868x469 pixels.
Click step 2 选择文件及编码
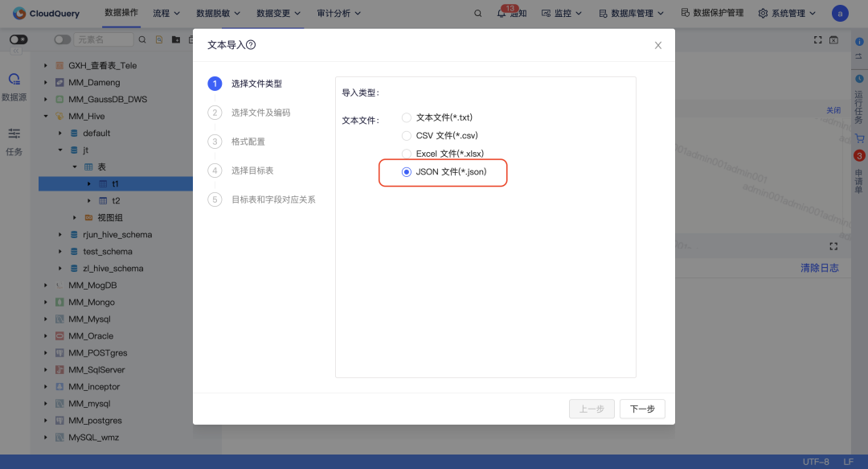click(249, 113)
